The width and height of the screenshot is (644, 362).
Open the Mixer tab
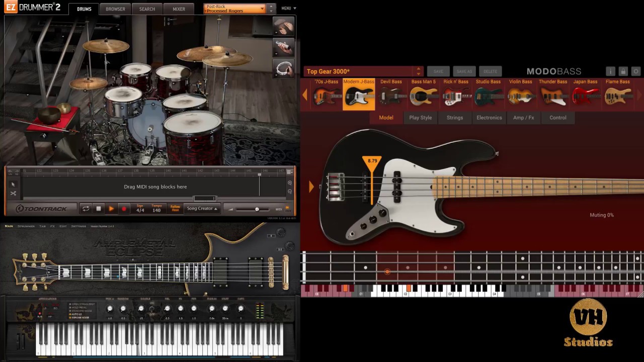tap(179, 9)
